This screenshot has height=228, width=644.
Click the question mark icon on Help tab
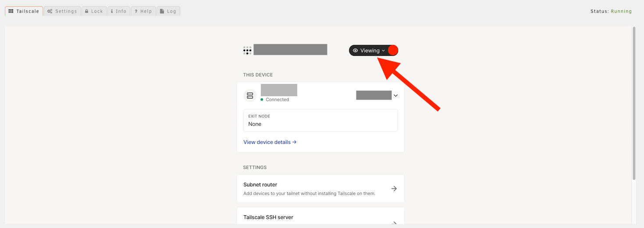(136, 11)
